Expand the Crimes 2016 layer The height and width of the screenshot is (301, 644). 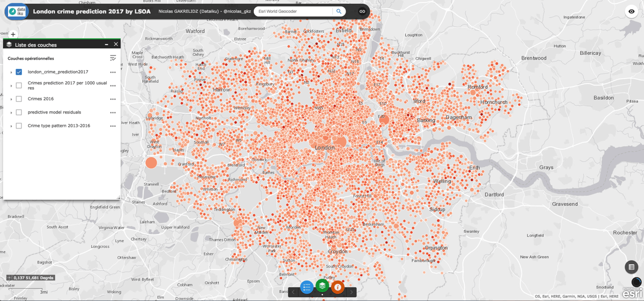(11, 99)
